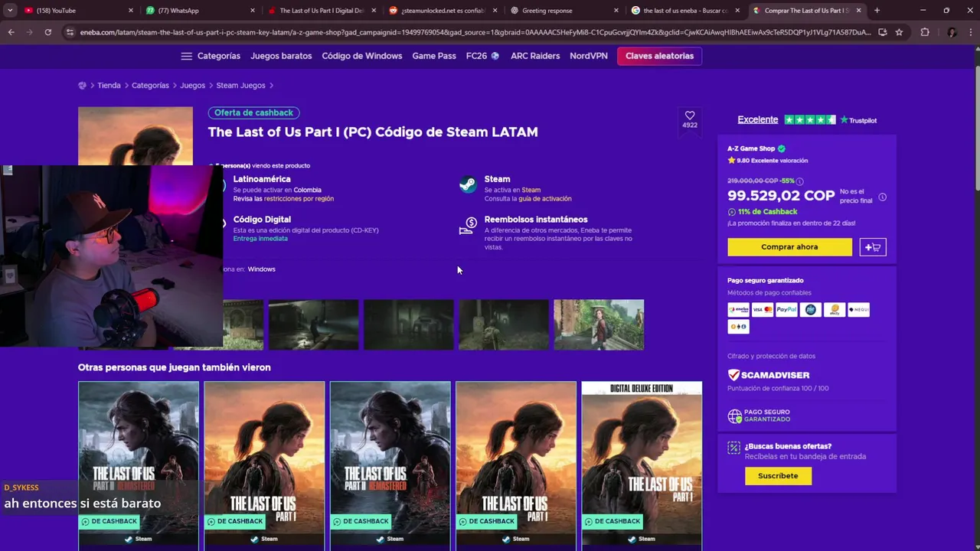Viewport: 980px width, 551px height.
Task: Click the Trustpilot star rating
Action: 810,120
